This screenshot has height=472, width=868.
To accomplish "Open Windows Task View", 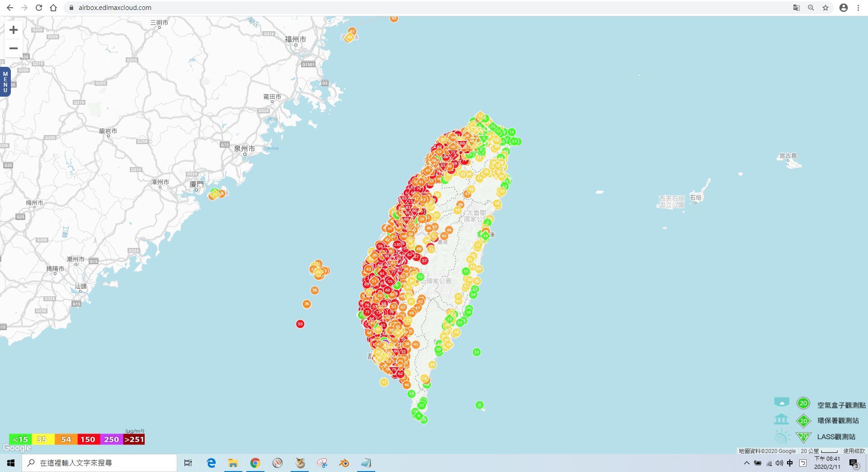I will coord(188,463).
